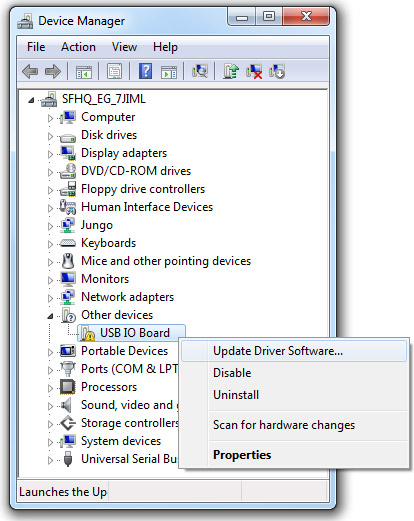Screen dimensions: 414x521
Task: Toggle the action pane toolbar icon
Action: (x=169, y=72)
